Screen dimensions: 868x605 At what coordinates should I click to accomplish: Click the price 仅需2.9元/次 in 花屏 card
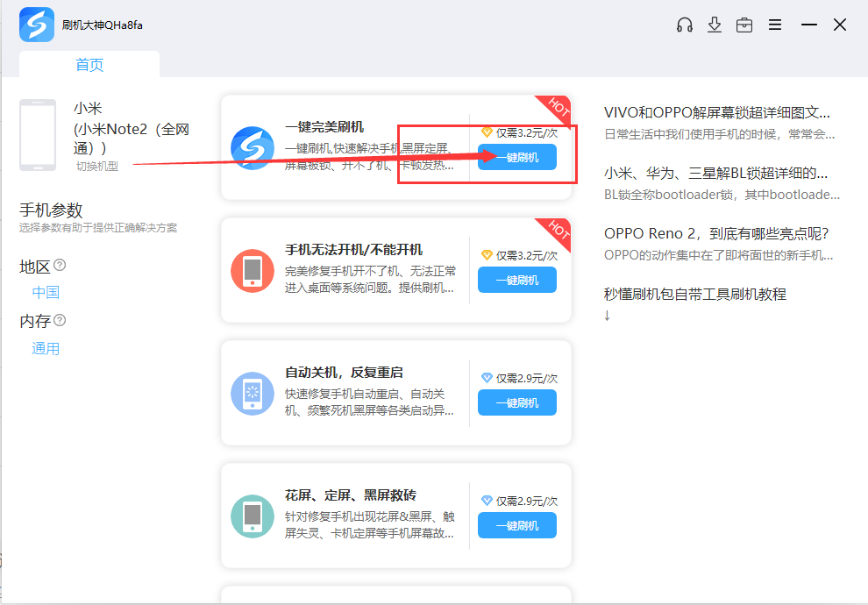pyautogui.click(x=526, y=502)
